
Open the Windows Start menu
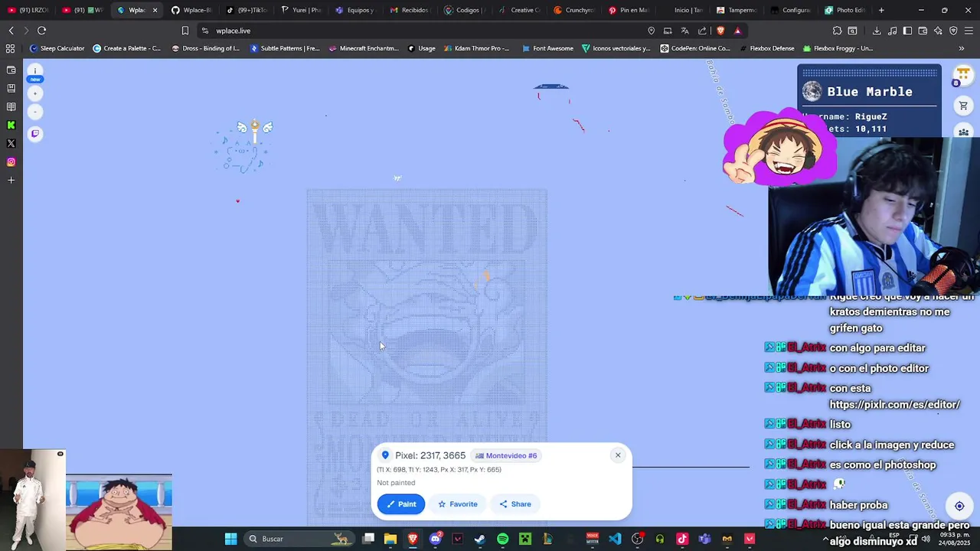coord(230,539)
